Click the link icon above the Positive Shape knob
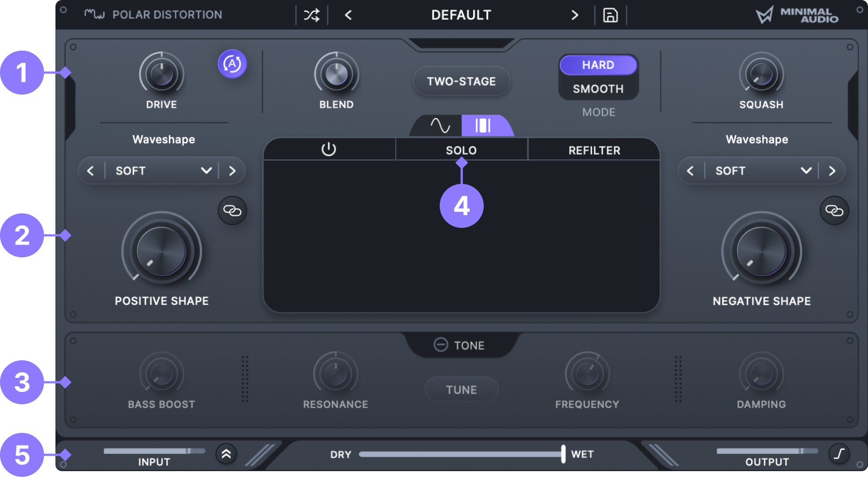This screenshot has height=483, width=868. pyautogui.click(x=232, y=211)
